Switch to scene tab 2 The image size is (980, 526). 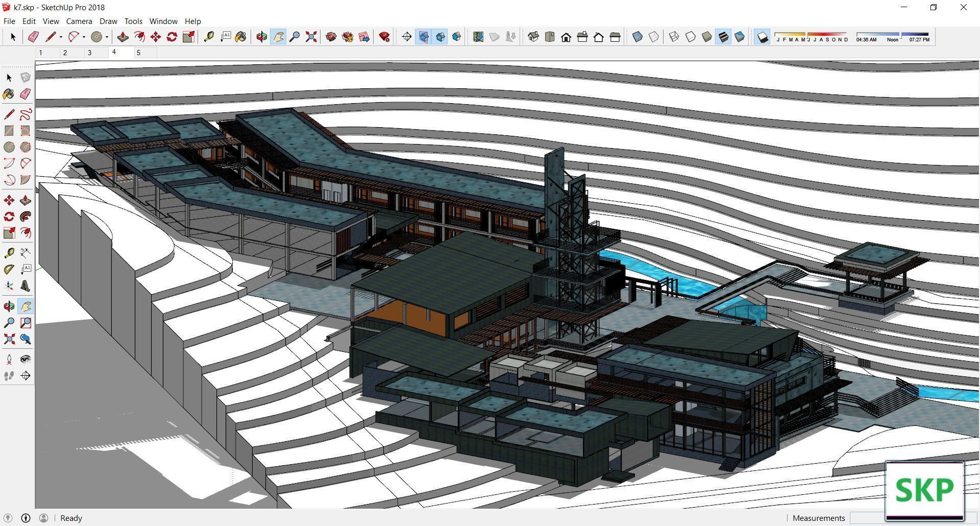pyautogui.click(x=65, y=52)
